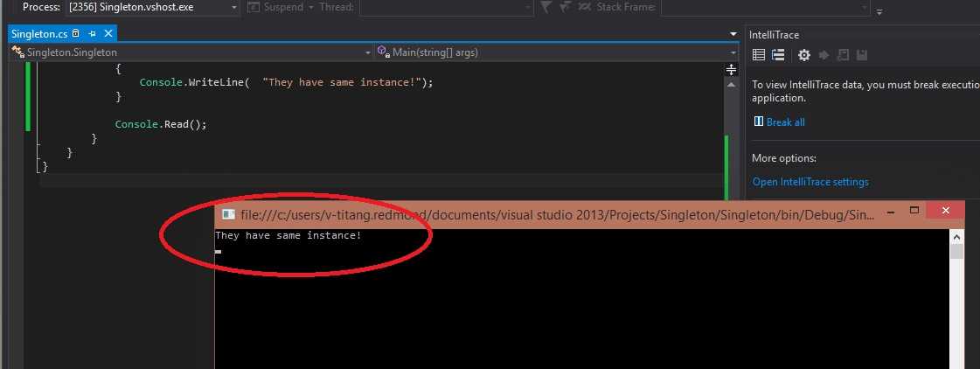The height and width of the screenshot is (369, 980).
Task: Open the Stack Frame combo box
Action: click(766, 8)
